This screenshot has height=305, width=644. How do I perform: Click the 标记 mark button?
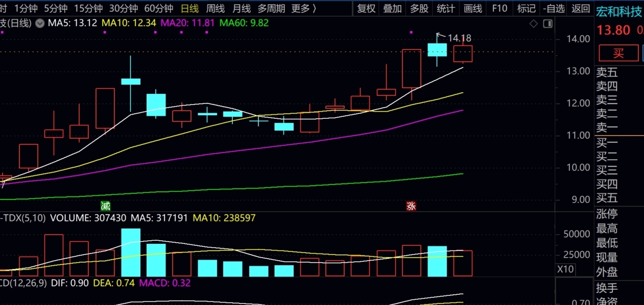[x=527, y=8]
